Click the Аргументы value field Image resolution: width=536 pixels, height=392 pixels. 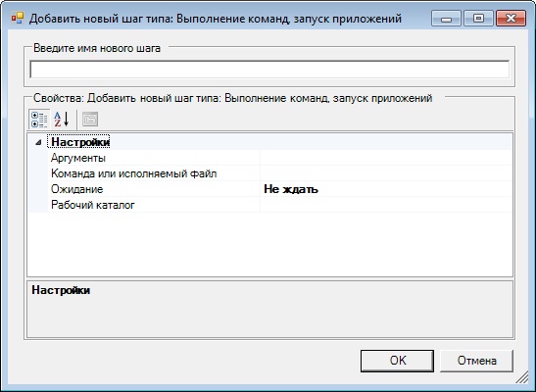[386, 158]
